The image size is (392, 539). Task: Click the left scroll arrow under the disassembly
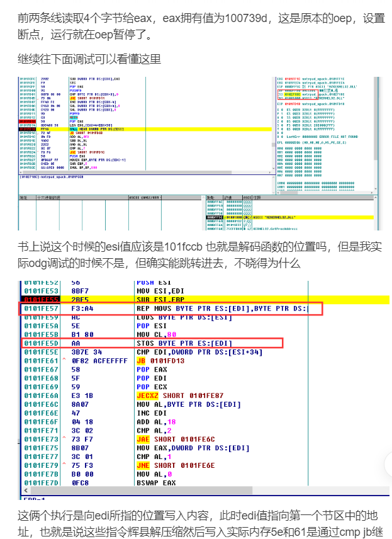[27, 490]
